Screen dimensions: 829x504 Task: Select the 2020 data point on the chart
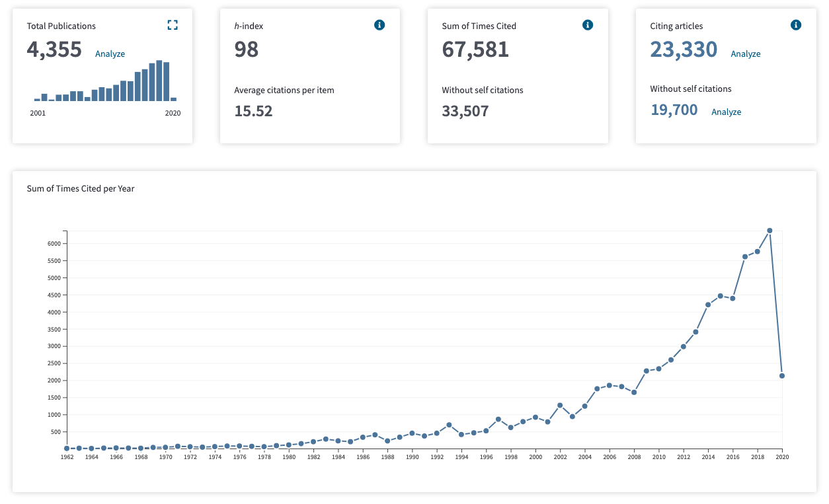tap(782, 376)
